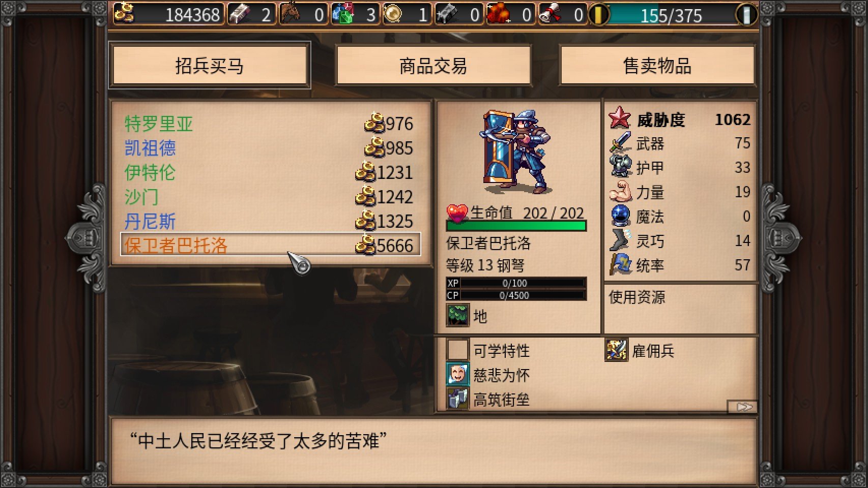The width and height of the screenshot is (868, 488).
Task: Click the 高筑街垒 barricade trait icon
Action: 457,399
